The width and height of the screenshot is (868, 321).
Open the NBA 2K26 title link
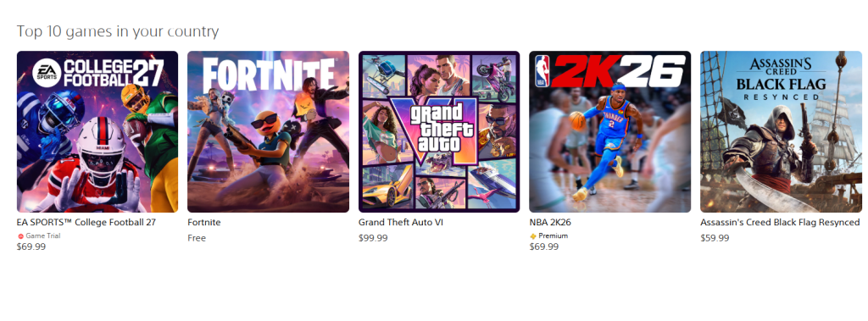(x=550, y=223)
